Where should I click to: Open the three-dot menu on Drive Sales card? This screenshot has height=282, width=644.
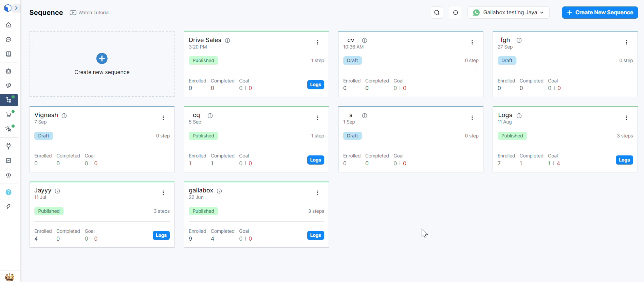click(x=317, y=42)
